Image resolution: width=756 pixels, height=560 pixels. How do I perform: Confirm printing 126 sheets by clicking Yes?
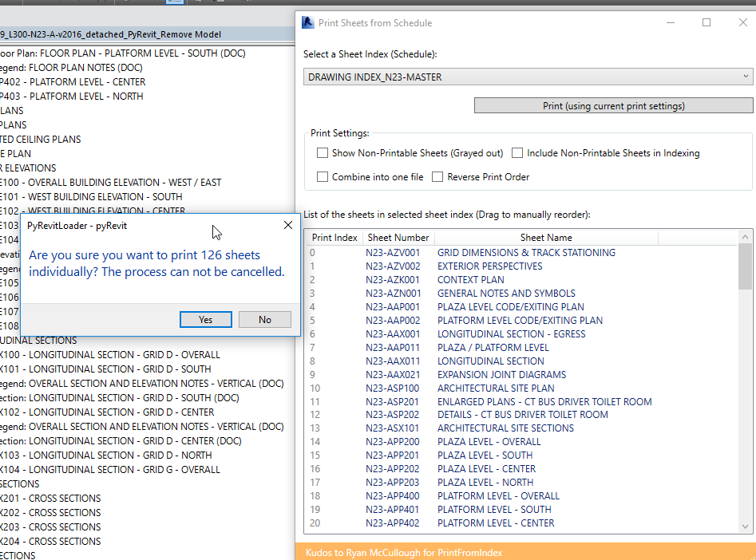click(205, 319)
